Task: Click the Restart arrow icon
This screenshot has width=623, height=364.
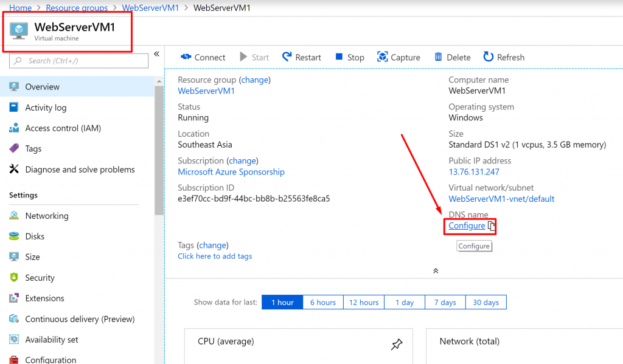Action: pyautogui.click(x=287, y=57)
